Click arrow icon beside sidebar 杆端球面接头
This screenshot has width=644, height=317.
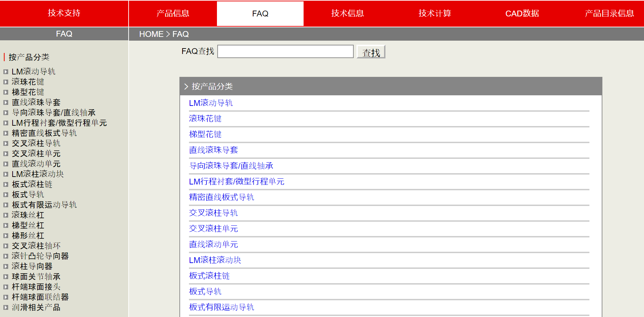click(x=6, y=287)
